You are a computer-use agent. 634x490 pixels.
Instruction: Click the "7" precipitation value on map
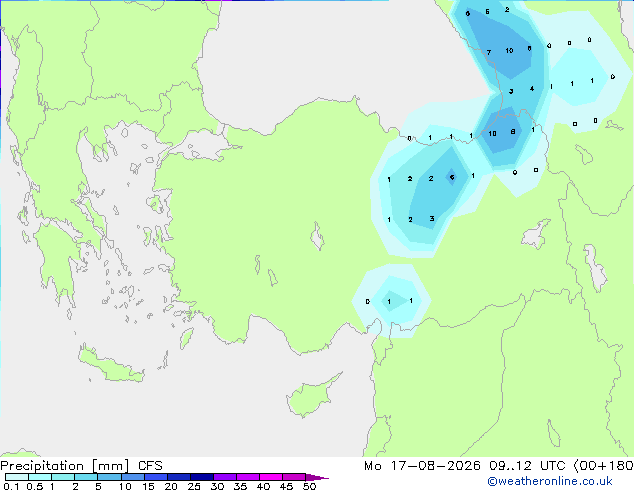(489, 52)
